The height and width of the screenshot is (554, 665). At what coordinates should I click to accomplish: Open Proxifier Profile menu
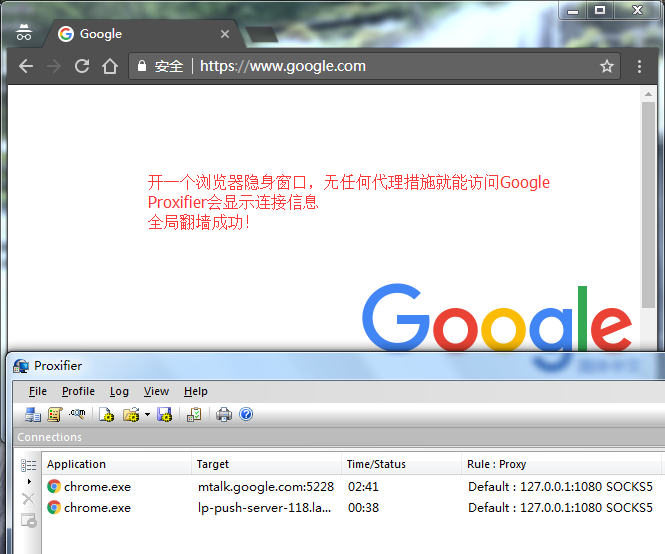point(78,391)
